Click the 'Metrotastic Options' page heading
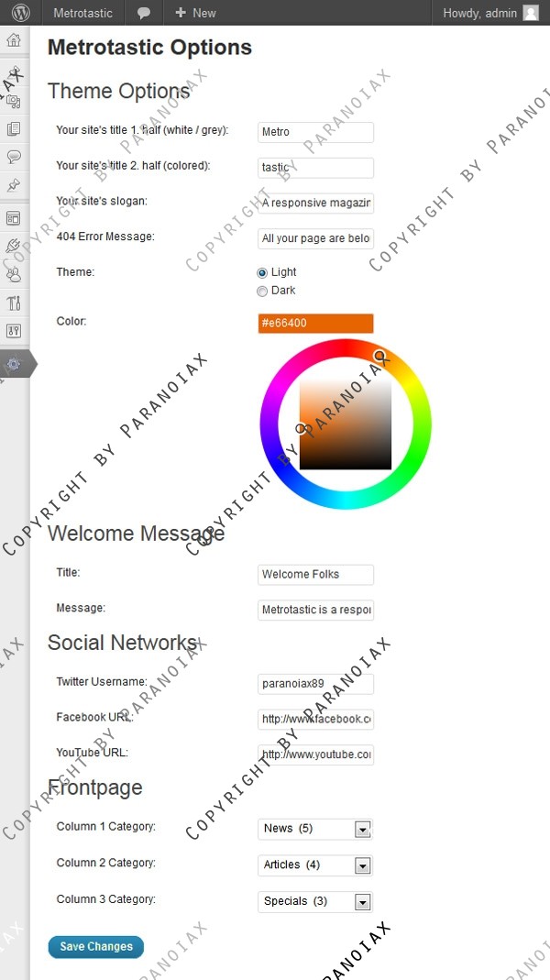The height and width of the screenshot is (980, 550). 150,48
